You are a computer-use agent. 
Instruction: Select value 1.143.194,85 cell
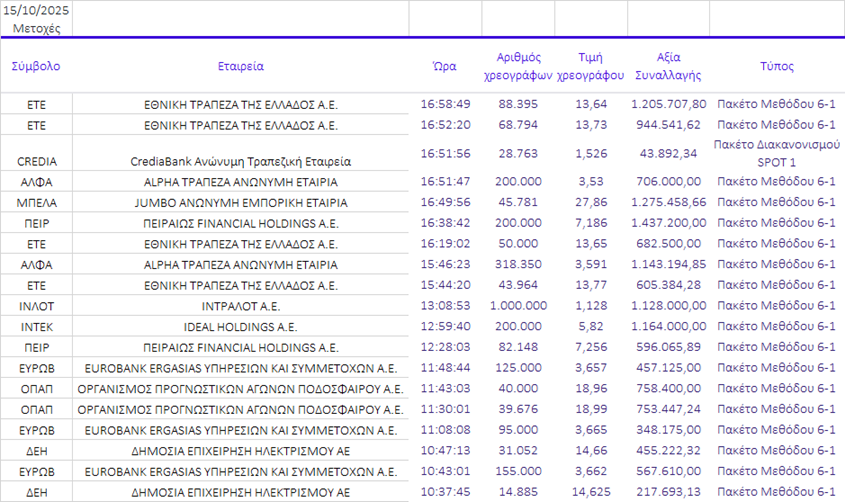pyautogui.click(x=668, y=264)
